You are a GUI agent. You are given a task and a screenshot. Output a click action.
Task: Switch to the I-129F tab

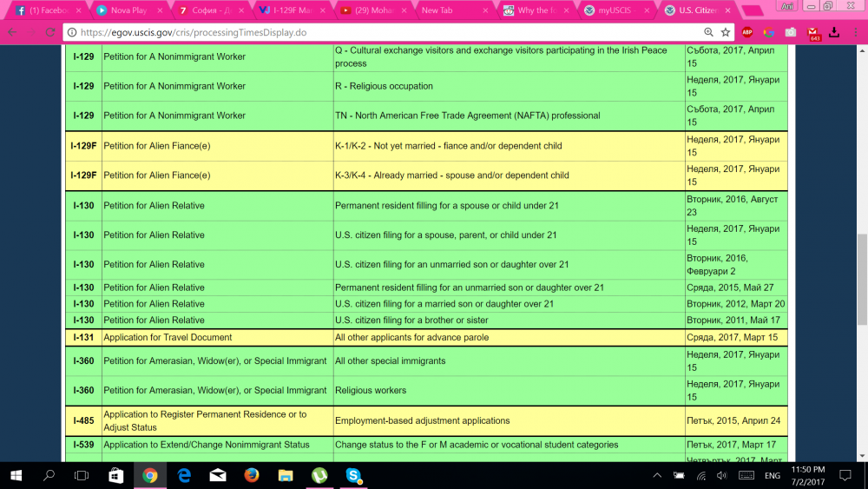293,10
